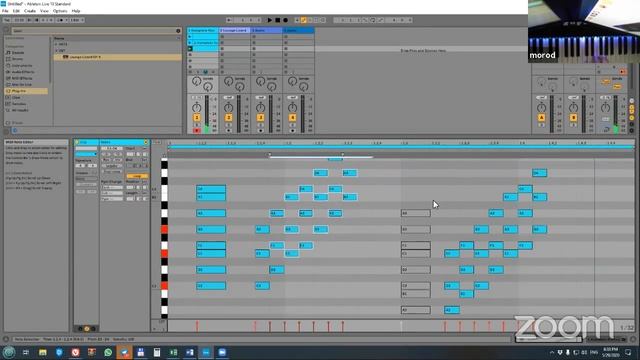
Task: Toggle In/Out section selector at mixer edge
Action: click(x=631, y=100)
